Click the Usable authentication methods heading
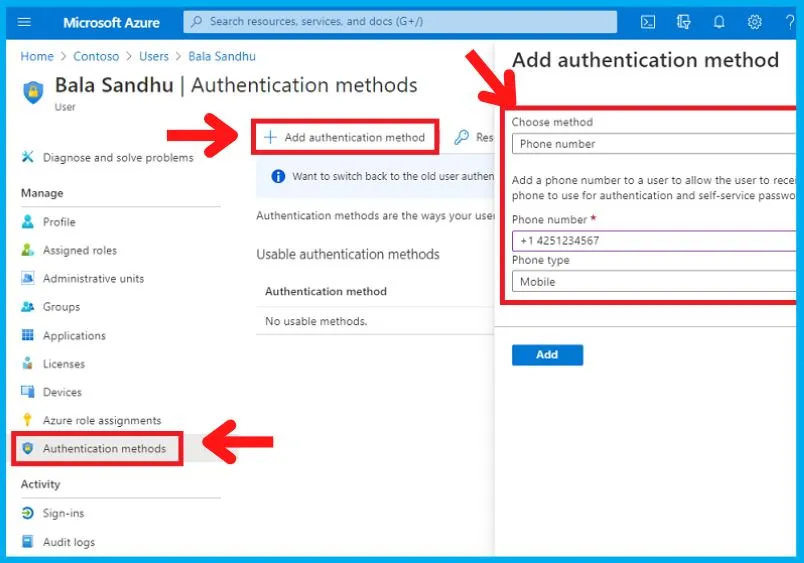Viewport: 804px width, 563px height. (348, 254)
